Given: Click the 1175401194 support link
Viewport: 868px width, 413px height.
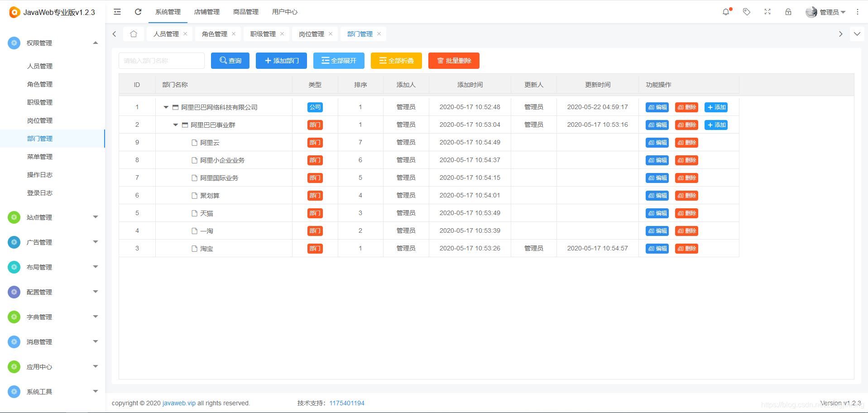Looking at the screenshot, I should click(x=347, y=403).
